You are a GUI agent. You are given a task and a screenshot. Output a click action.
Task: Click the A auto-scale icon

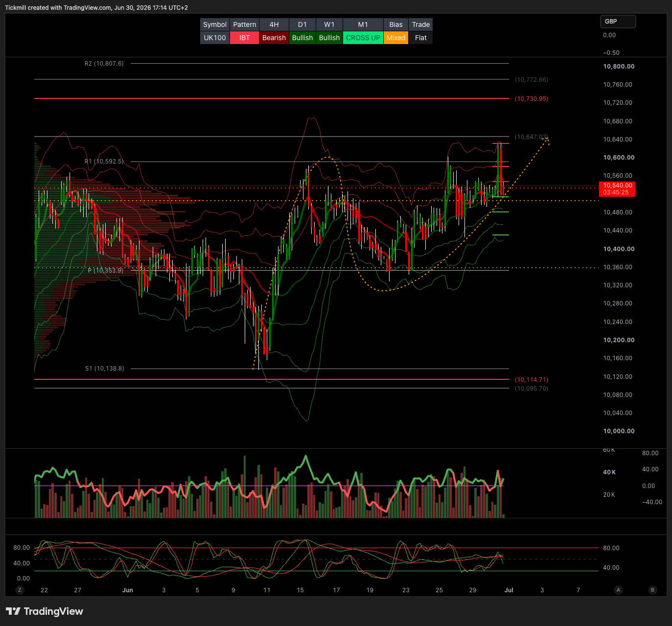[619, 590]
